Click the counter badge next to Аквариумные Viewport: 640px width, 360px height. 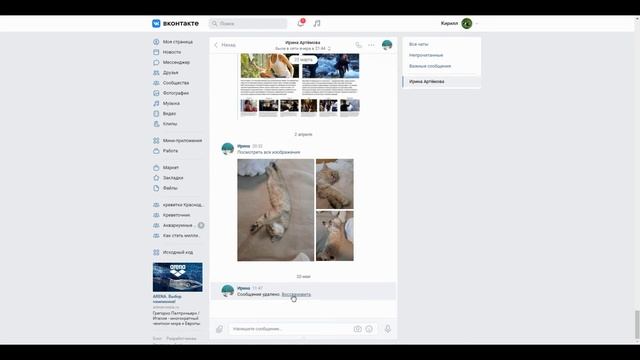point(201,225)
